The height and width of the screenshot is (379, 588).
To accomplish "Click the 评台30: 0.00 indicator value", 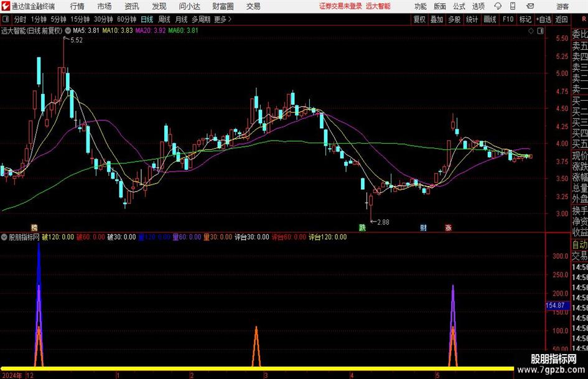I will pyautogui.click(x=252, y=237).
